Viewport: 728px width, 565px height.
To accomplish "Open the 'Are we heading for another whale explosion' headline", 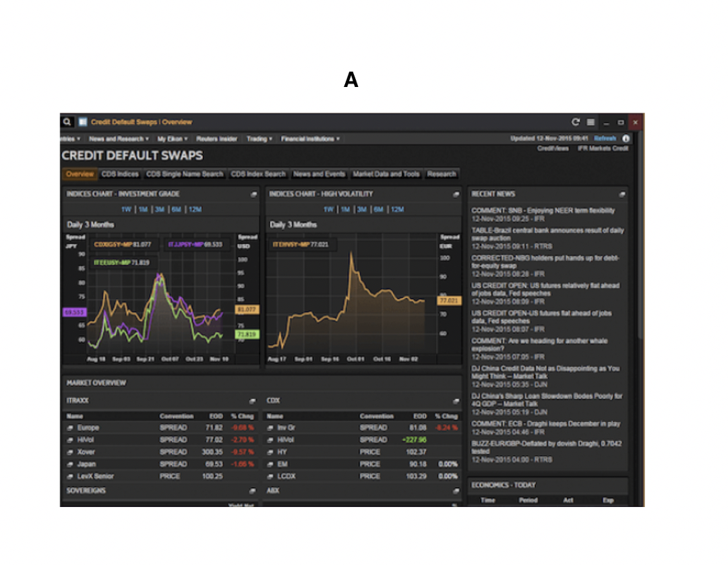I will click(x=539, y=345).
